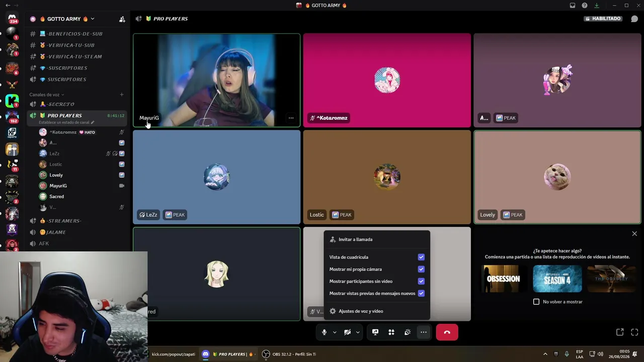644x362 pixels.
Task: Open Discord direct messages home icon
Action: [x=12, y=19]
